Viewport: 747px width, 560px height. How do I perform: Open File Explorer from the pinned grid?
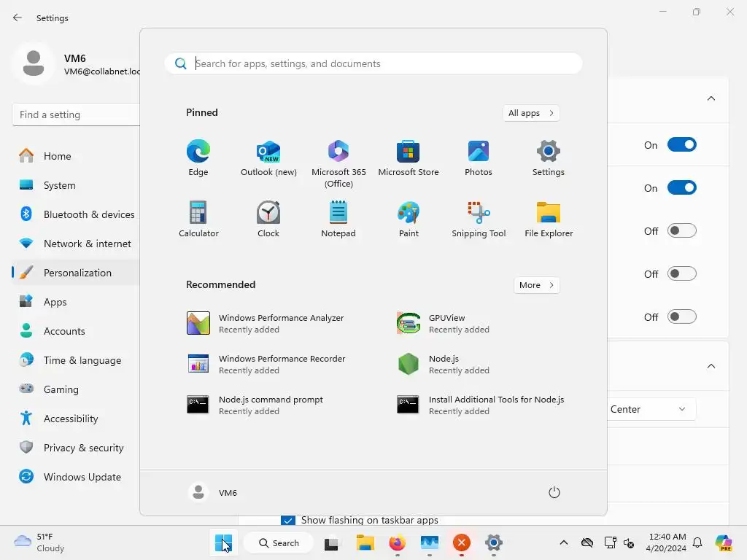click(x=549, y=219)
